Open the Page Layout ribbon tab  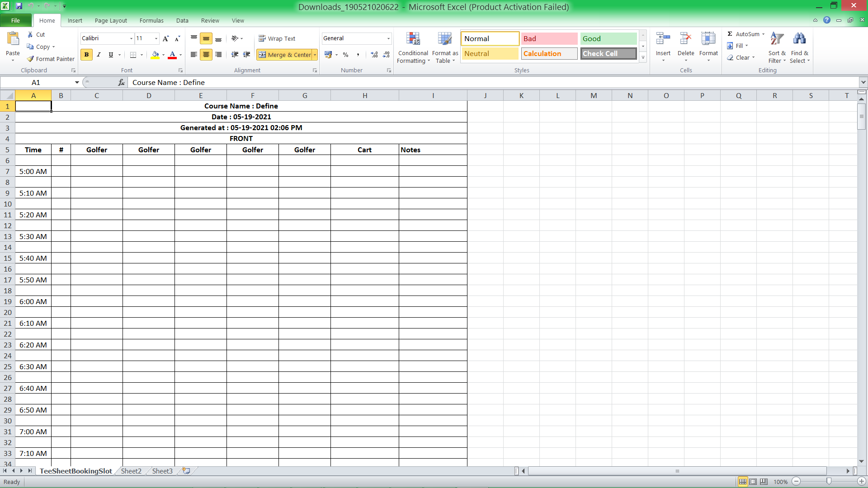(x=111, y=20)
